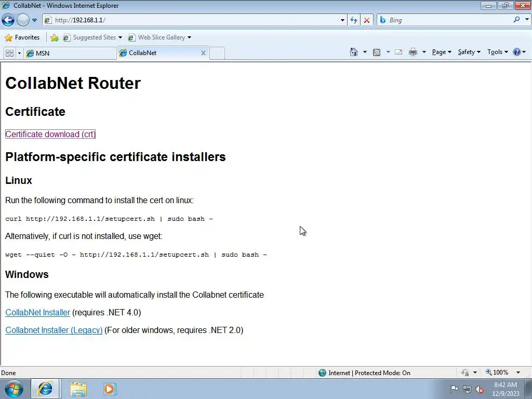Click the Forward navigation arrow button
532x399 pixels.
23,20
